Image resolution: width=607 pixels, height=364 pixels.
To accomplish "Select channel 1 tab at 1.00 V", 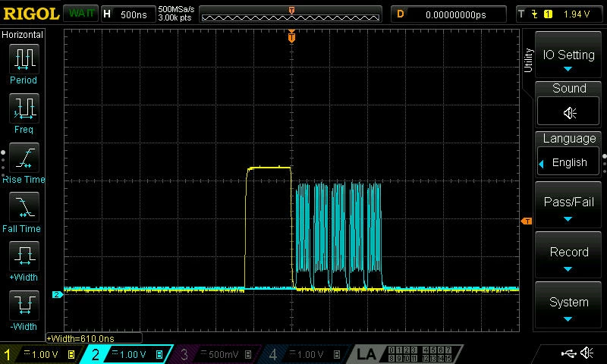I will pos(40,354).
